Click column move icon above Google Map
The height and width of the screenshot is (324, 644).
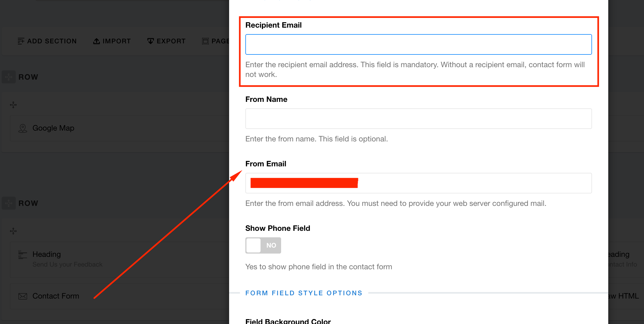point(13,105)
